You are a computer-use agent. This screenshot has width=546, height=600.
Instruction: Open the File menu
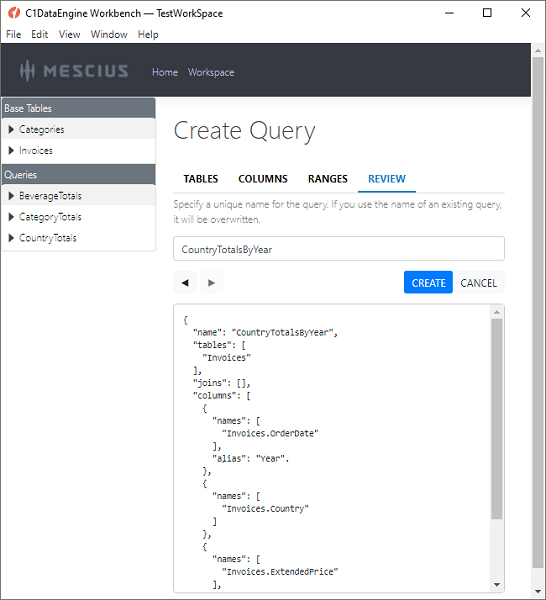pyautogui.click(x=13, y=34)
